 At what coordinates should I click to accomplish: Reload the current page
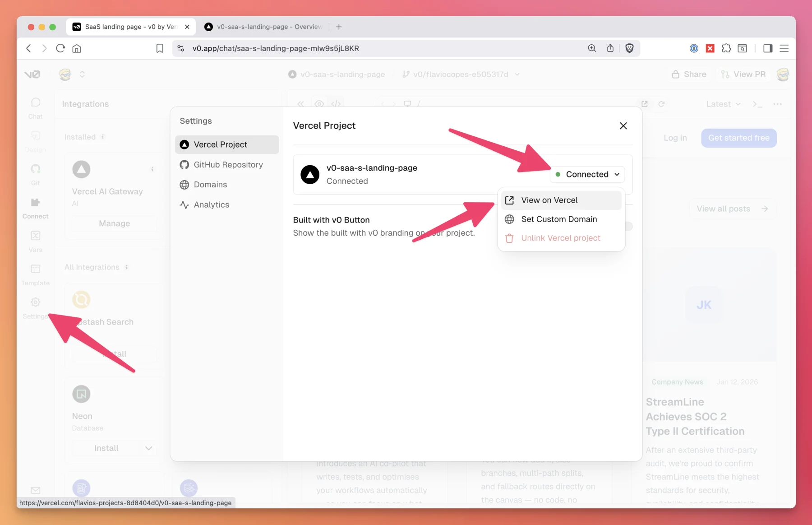click(x=60, y=48)
